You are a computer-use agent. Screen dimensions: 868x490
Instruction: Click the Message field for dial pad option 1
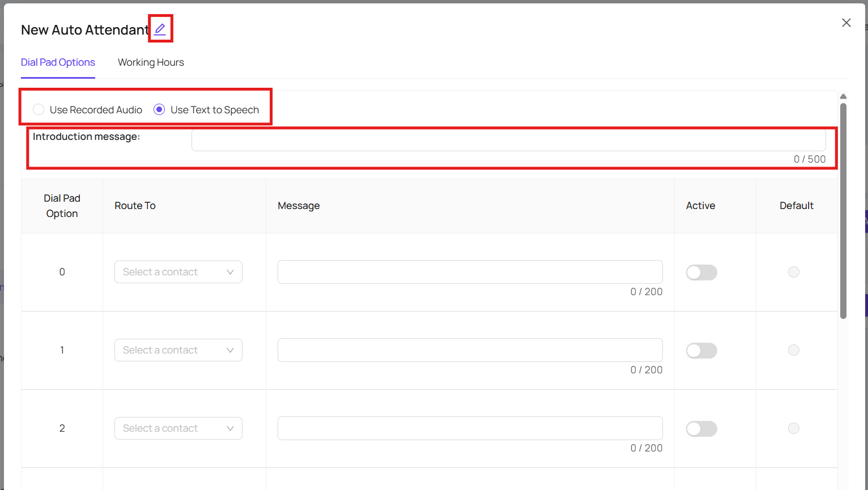pos(470,350)
